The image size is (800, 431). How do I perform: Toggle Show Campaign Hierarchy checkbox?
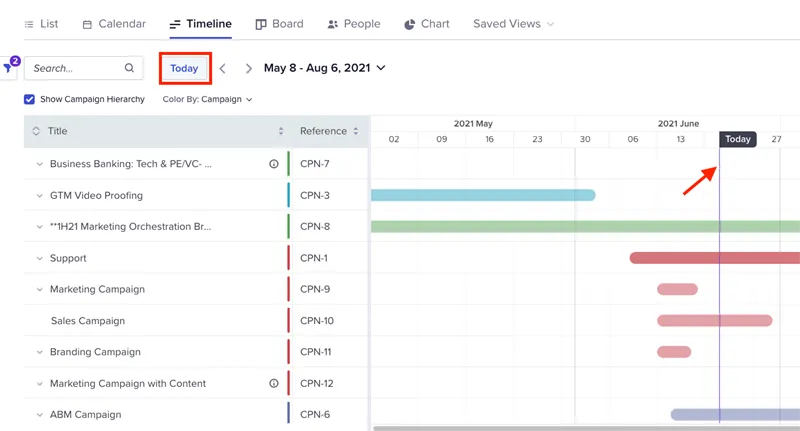30,99
